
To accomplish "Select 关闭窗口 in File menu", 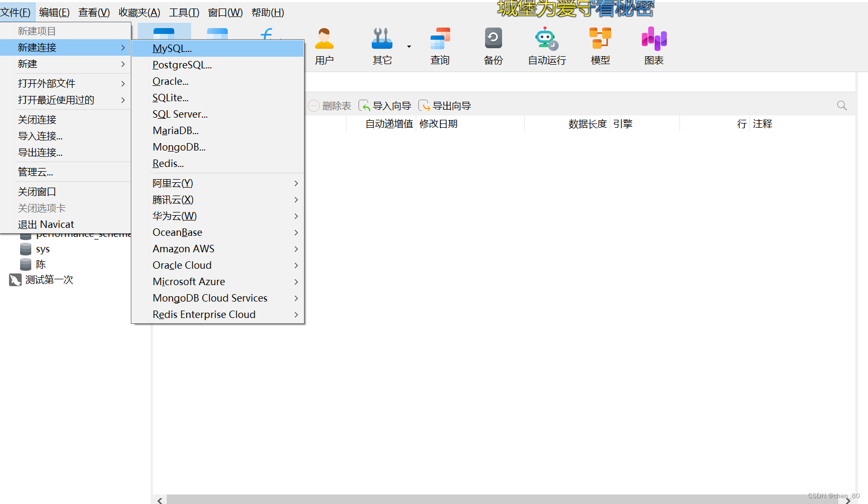I will click(65, 191).
